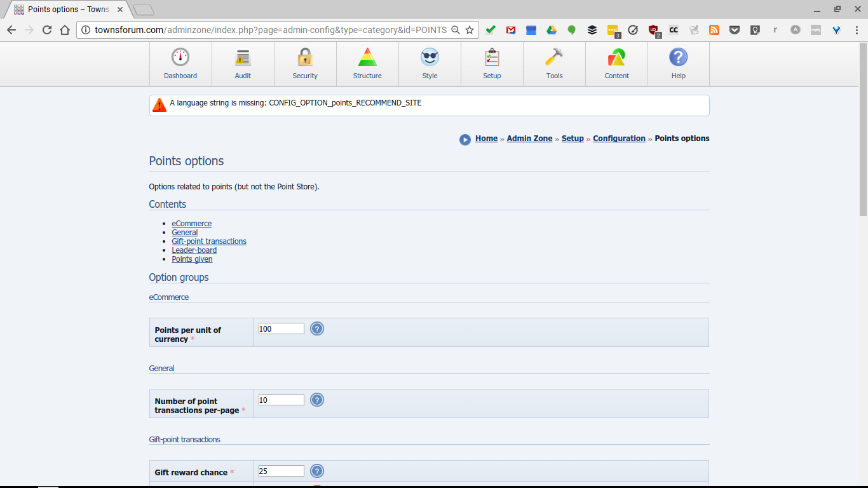Open the Content section icon
Viewport: 868px width, 488px height.
pyautogui.click(x=616, y=64)
